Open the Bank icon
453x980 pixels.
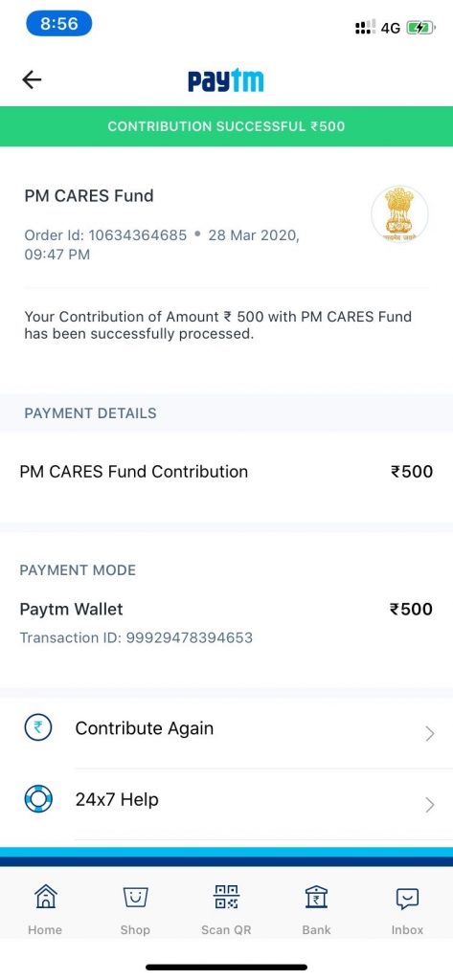click(317, 897)
